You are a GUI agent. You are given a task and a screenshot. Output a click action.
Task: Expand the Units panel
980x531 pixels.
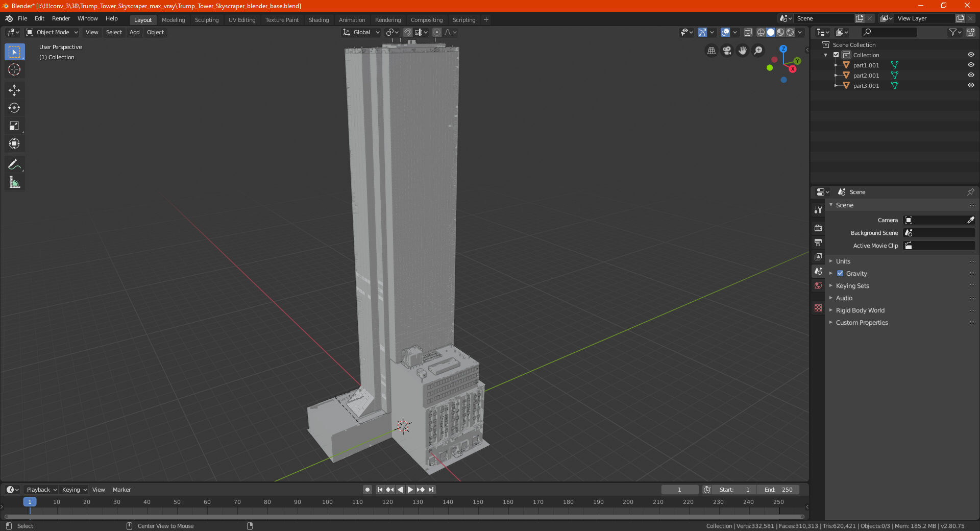843,261
